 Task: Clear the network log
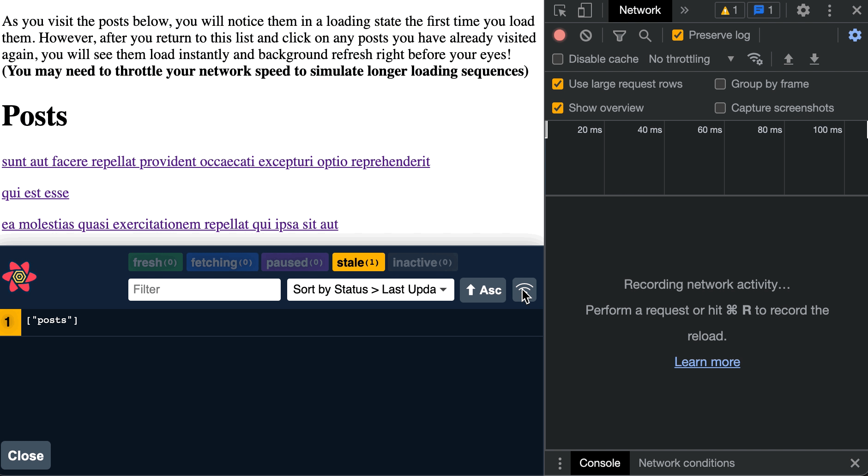[585, 36]
